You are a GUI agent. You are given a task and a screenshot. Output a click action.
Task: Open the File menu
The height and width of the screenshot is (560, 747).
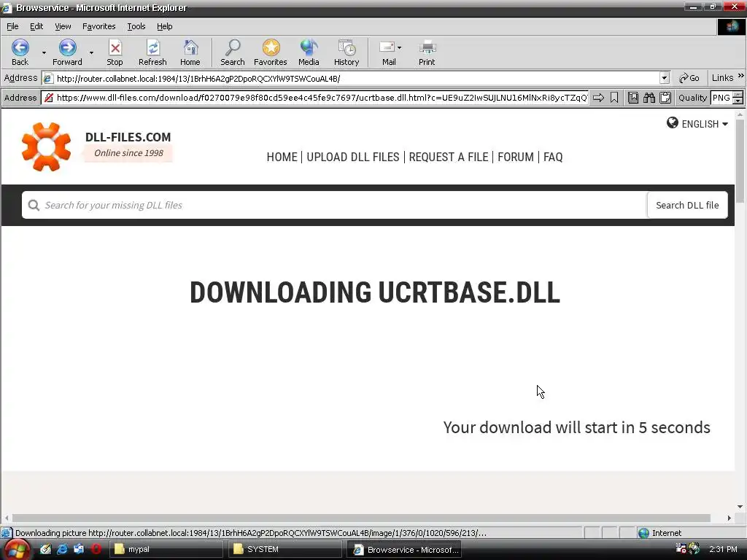pyautogui.click(x=12, y=27)
